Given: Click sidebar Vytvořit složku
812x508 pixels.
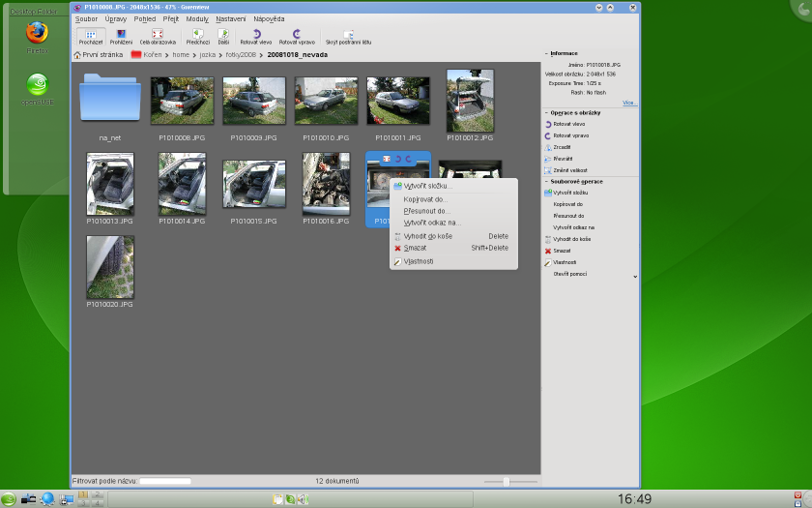Looking at the screenshot, I should pyautogui.click(x=566, y=193).
